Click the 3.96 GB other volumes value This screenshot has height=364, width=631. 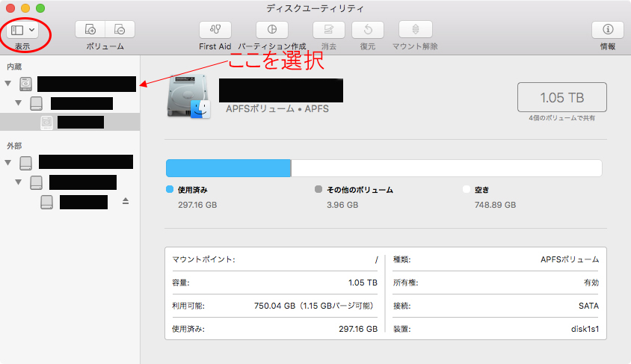click(342, 205)
